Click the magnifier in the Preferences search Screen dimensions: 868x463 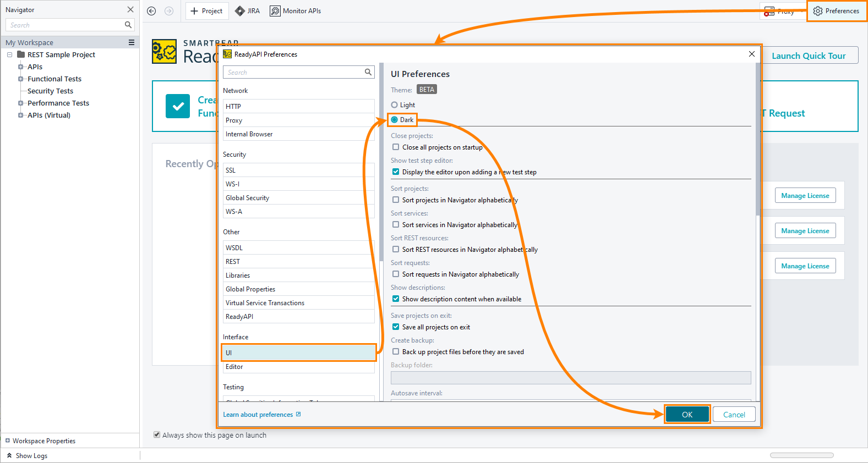(368, 72)
